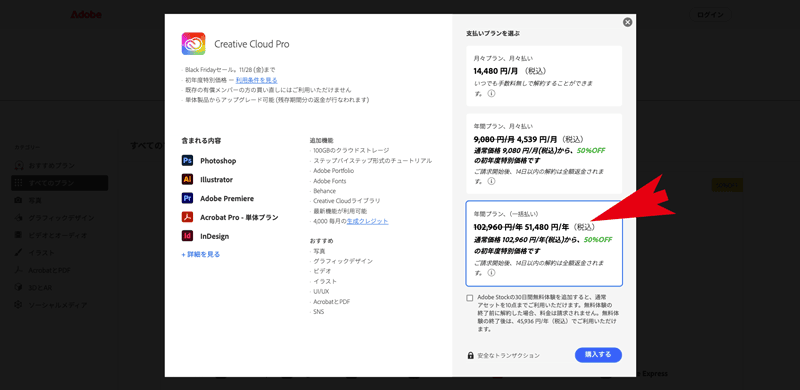This screenshot has height=390, width=800.
Task: Click 安全なトランザクション text
Action: click(x=509, y=355)
